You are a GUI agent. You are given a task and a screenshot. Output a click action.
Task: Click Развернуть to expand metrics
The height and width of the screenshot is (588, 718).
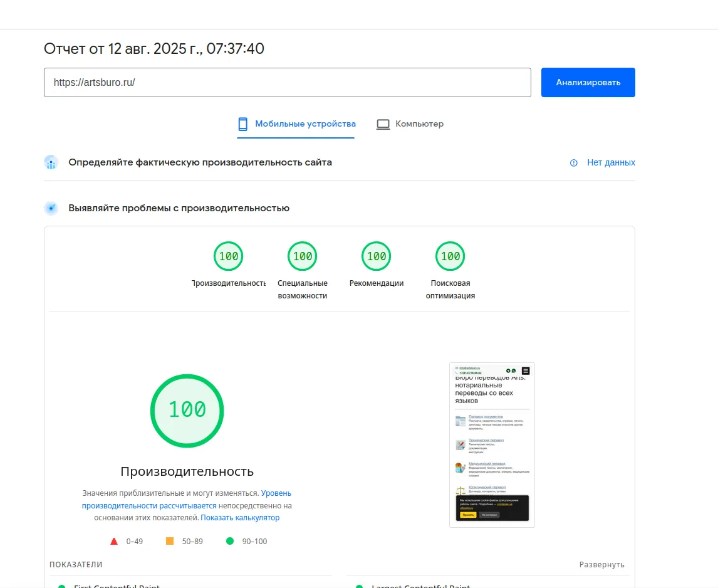(x=601, y=565)
